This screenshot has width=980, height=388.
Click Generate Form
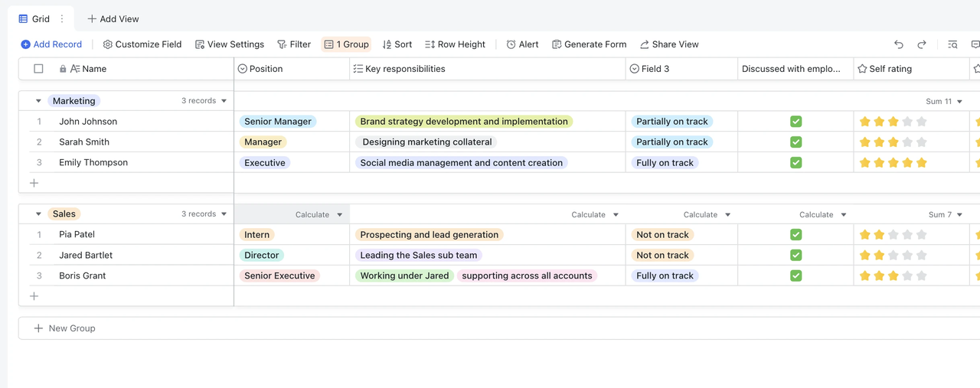click(589, 44)
